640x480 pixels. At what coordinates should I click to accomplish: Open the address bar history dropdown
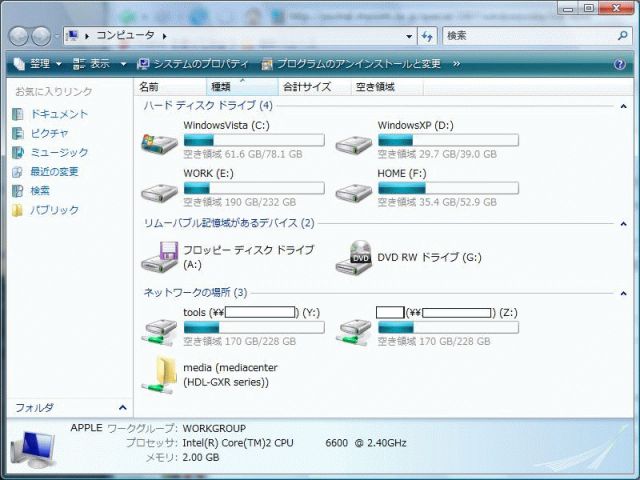409,36
